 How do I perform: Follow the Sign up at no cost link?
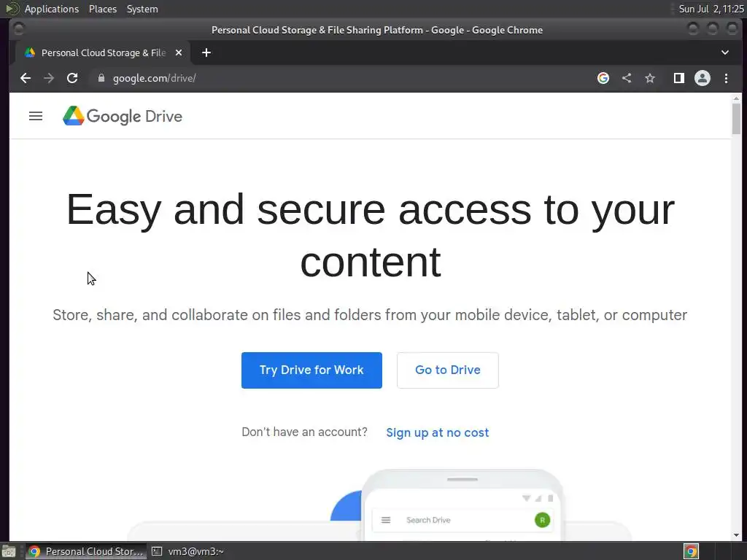coord(438,432)
